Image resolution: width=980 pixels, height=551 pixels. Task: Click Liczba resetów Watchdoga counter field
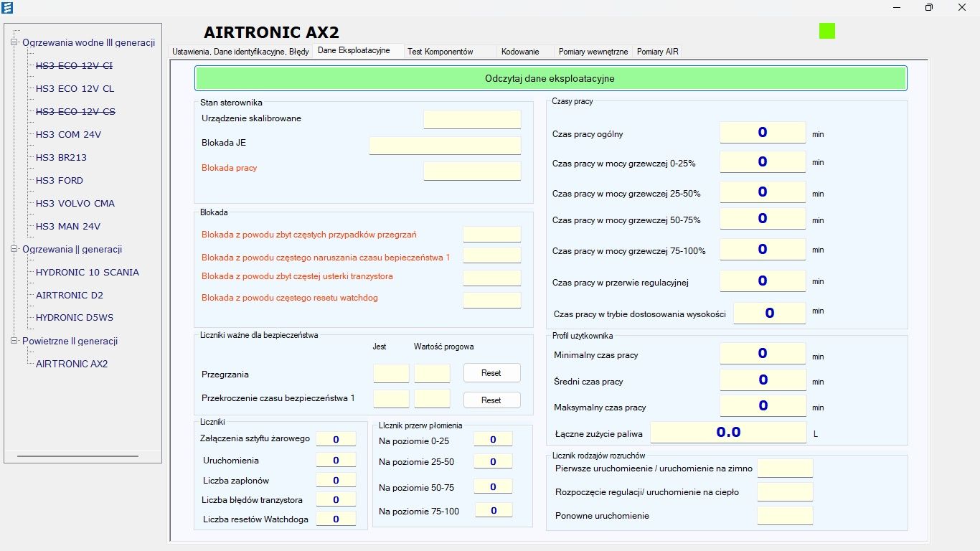(336, 519)
